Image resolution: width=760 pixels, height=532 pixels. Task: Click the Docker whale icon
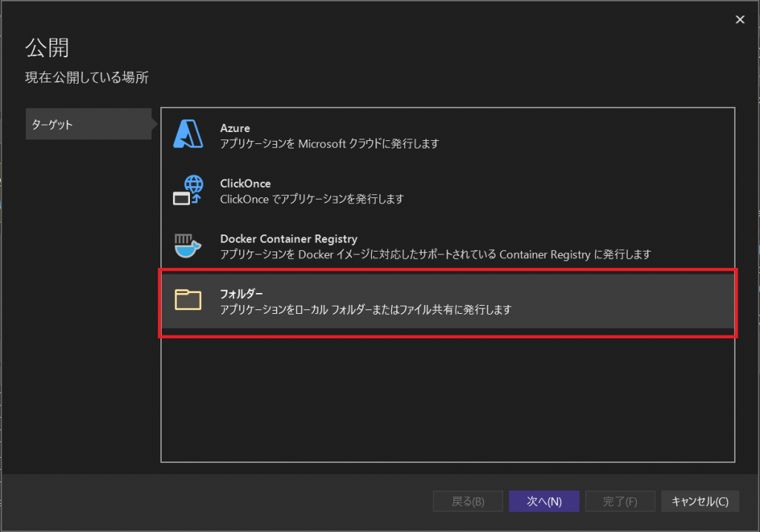click(x=188, y=246)
